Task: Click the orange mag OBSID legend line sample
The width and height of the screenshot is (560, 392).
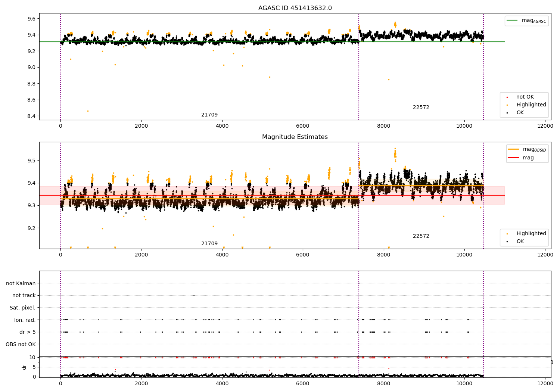Action: (514, 149)
